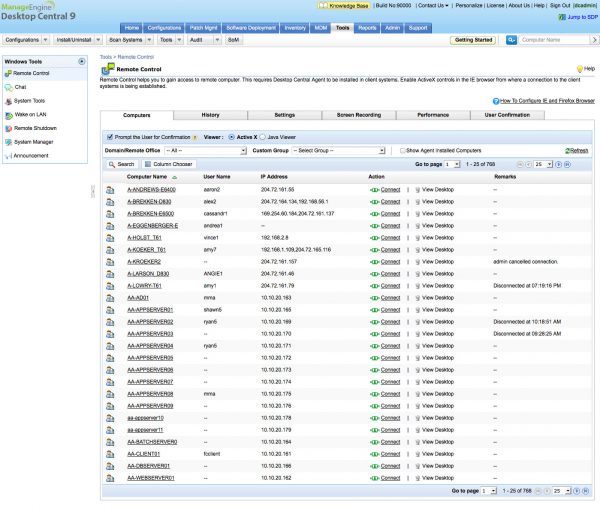Collapse the Windows Tools sidebar panel

[x=80, y=61]
